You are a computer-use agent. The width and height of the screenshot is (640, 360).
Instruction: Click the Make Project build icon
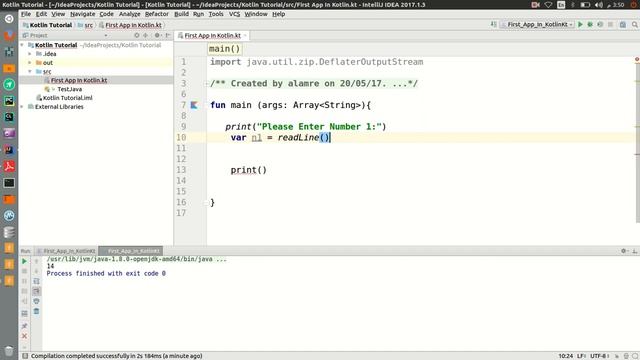pos(493,24)
